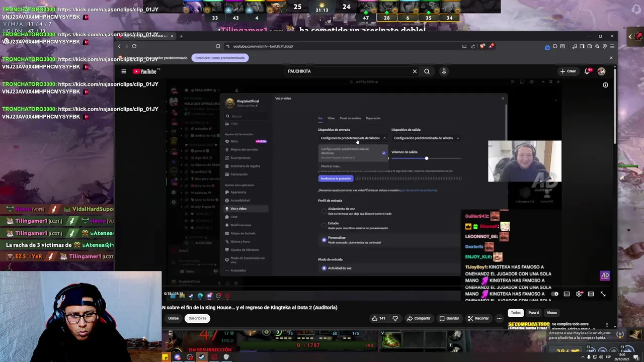
Task: Toggle autoplay switch in video player
Action: coord(555,294)
